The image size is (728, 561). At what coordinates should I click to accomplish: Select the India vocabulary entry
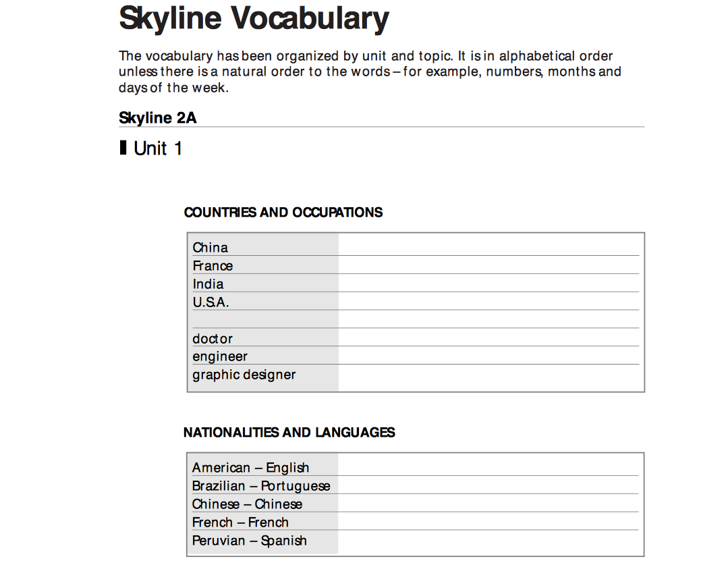point(207,284)
